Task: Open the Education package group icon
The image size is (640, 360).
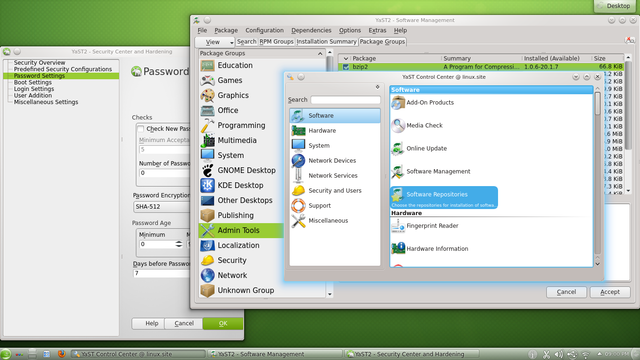Action: [x=207, y=65]
